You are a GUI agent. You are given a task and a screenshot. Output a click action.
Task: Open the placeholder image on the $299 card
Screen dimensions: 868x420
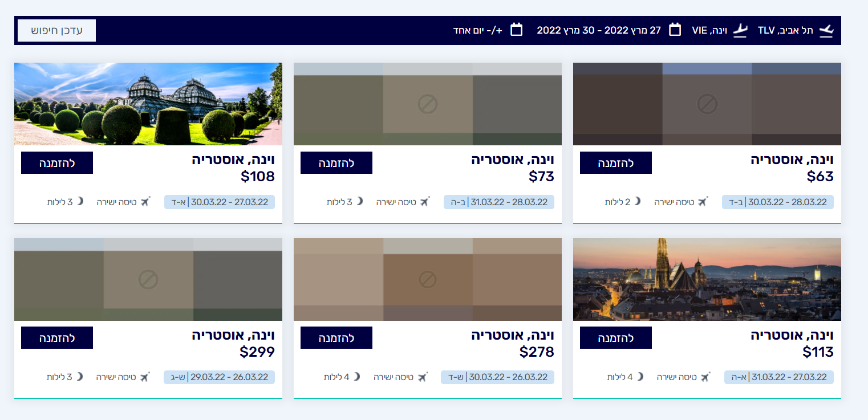point(148,279)
